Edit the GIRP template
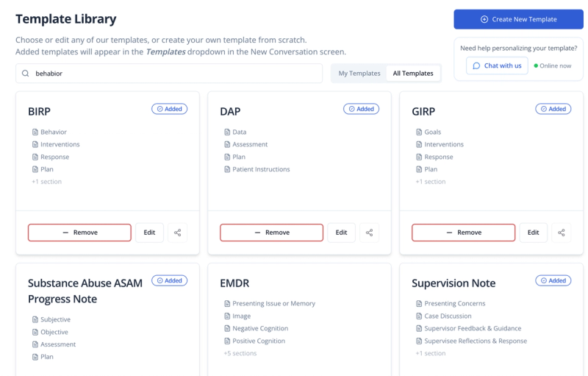Image resolution: width=588 pixels, height=376 pixels. pos(534,233)
